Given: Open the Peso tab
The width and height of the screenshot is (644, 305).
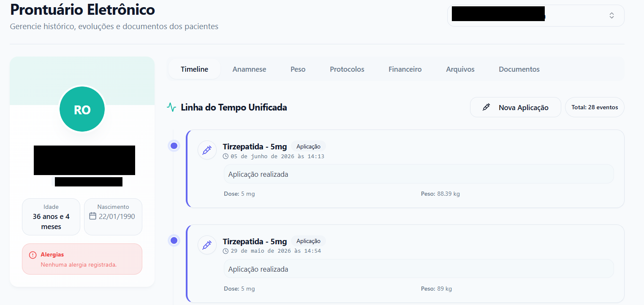Looking at the screenshot, I should 298,69.
